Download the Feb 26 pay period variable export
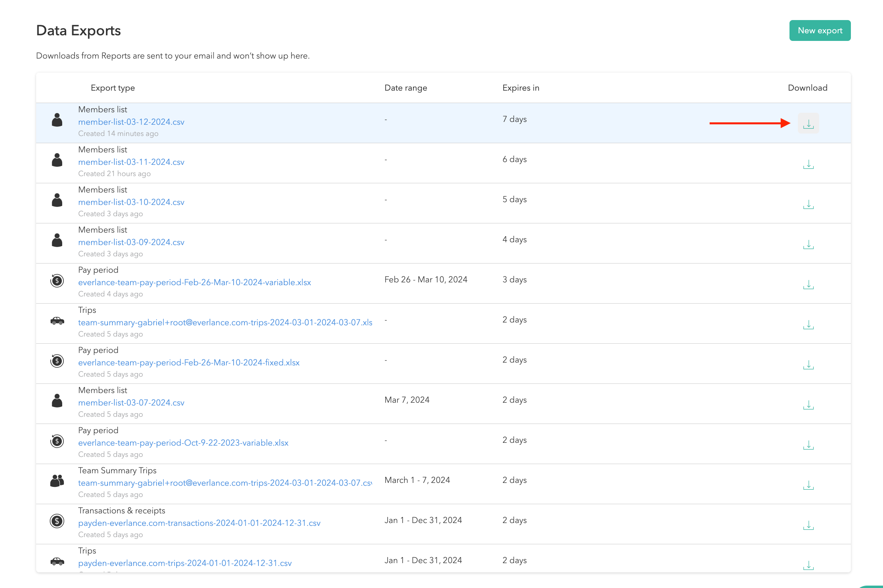883x588 pixels. tap(808, 285)
